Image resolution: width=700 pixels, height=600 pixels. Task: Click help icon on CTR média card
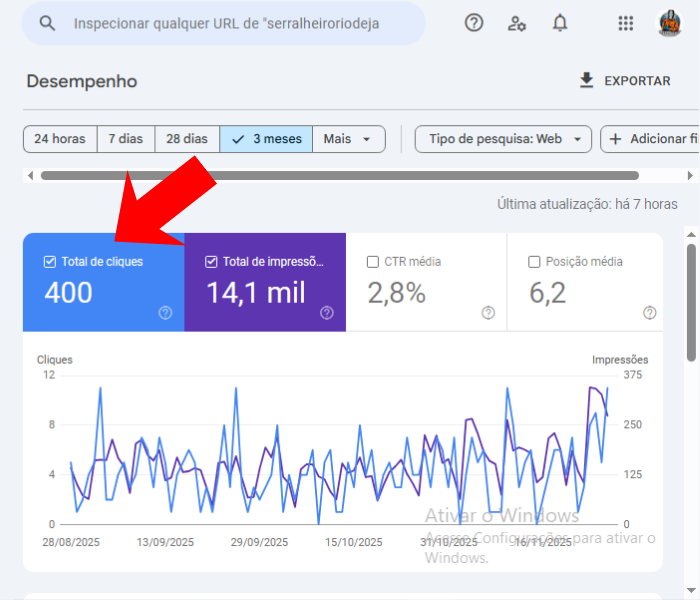(x=488, y=313)
